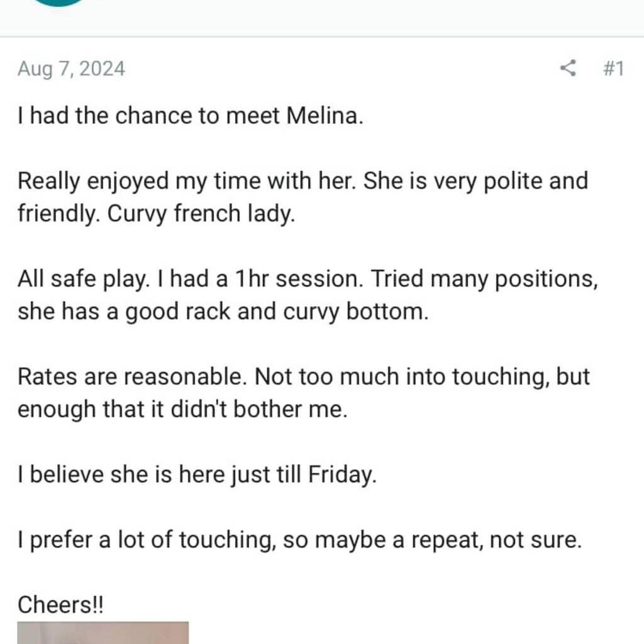Image resolution: width=644 pixels, height=644 pixels.
Task: Click the post header area showing Aug 7, 2024
Action: [x=71, y=69]
